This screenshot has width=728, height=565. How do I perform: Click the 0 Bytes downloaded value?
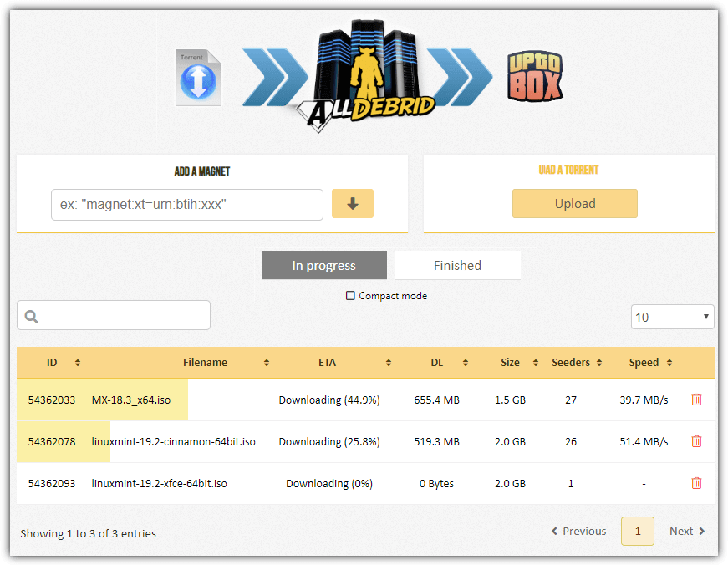click(436, 483)
